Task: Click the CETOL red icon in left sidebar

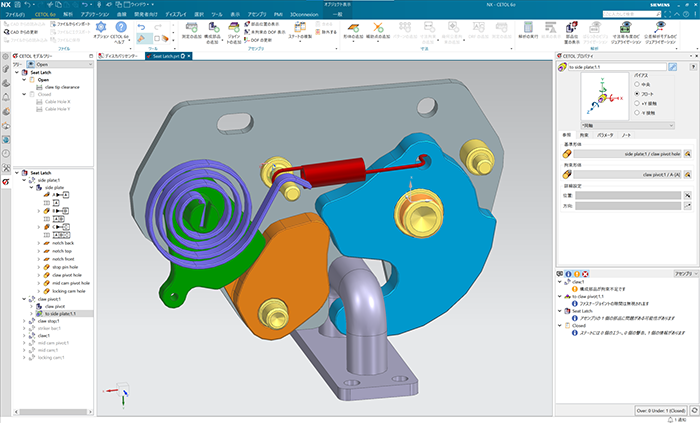Action: tap(6, 182)
